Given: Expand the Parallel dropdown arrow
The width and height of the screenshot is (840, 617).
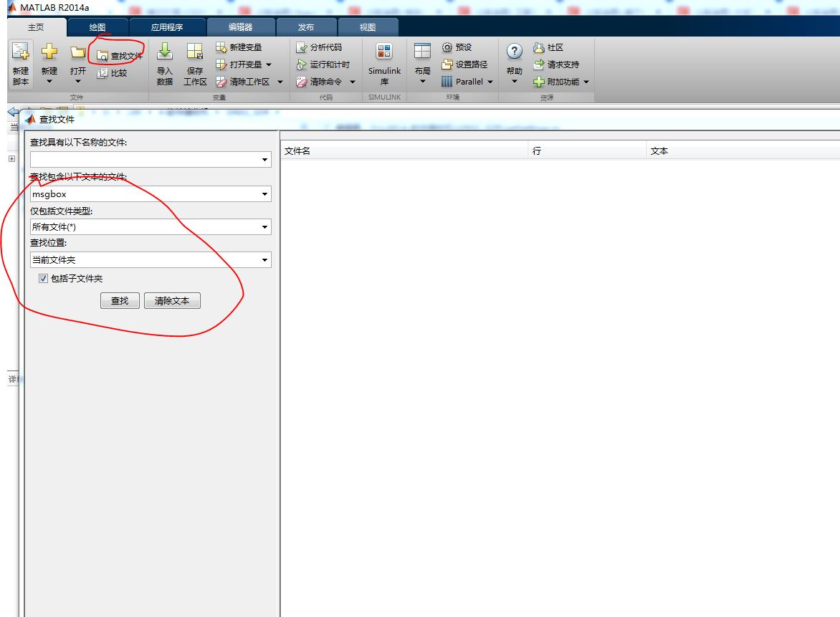Looking at the screenshot, I should point(490,82).
